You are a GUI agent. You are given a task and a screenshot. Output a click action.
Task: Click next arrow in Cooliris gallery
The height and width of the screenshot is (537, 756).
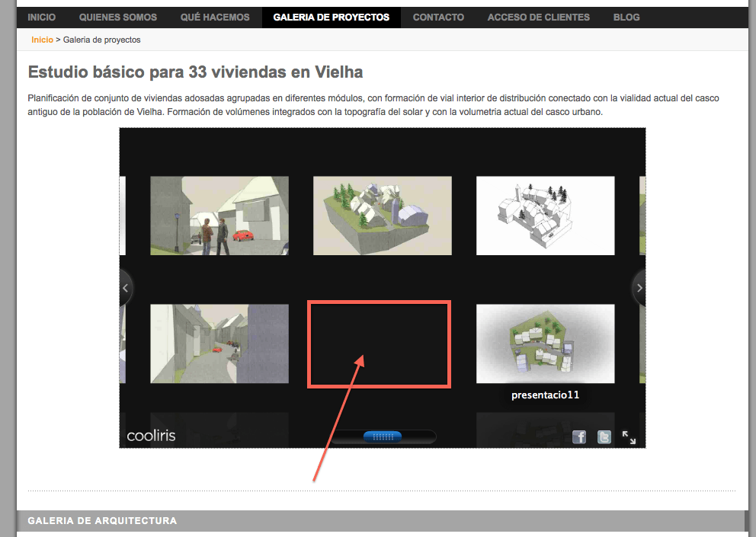(639, 288)
